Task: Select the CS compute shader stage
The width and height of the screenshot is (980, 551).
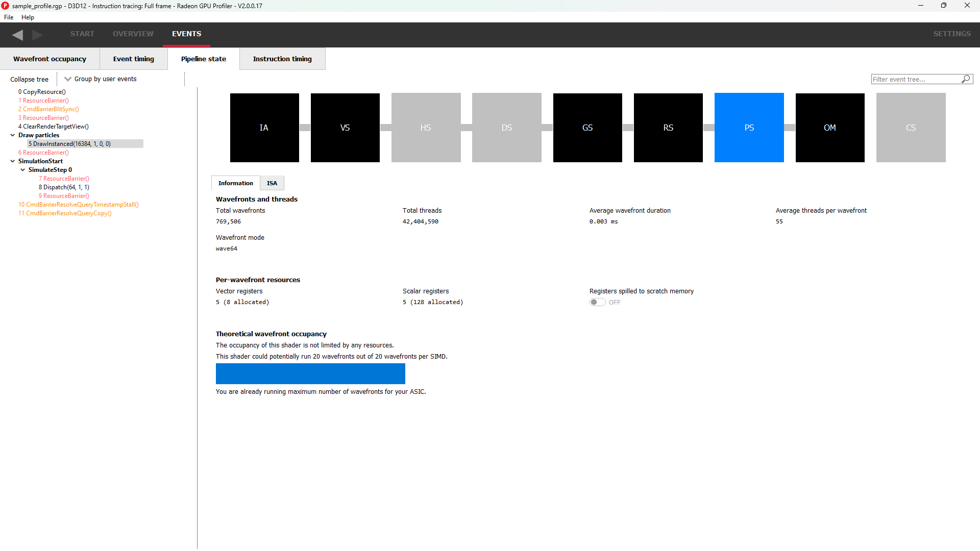Action: 911,128
